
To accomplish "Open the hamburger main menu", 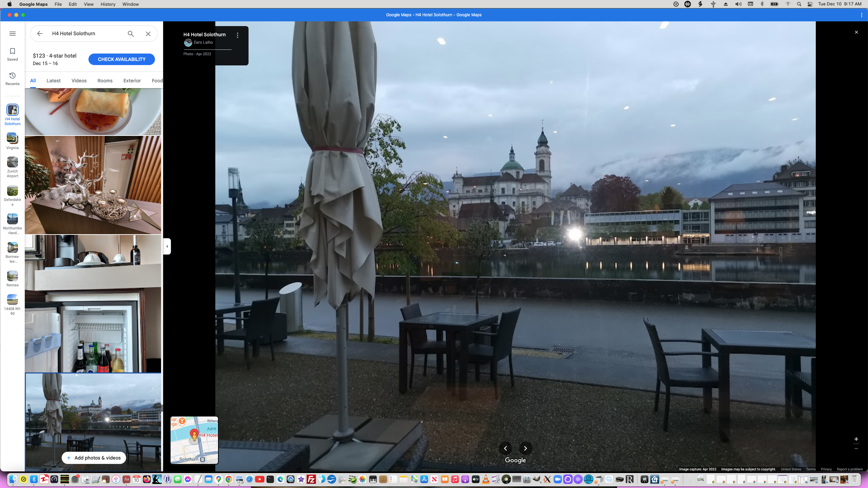I will click(x=13, y=34).
